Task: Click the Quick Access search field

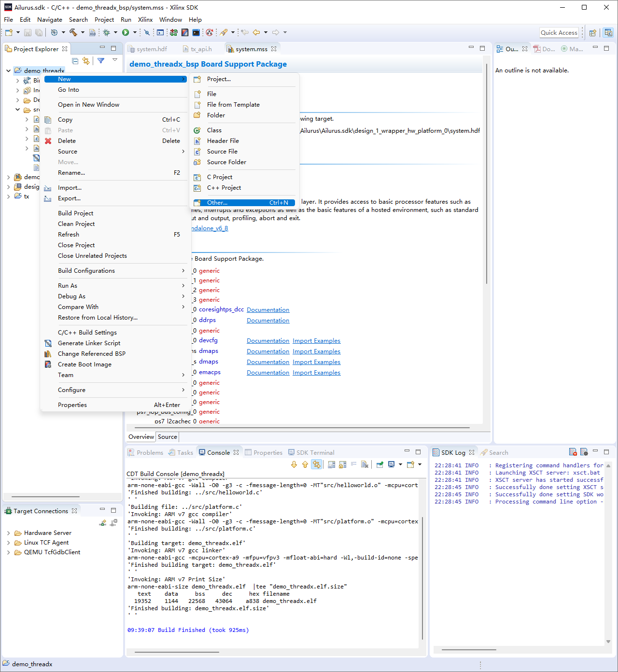Action: 559,32
